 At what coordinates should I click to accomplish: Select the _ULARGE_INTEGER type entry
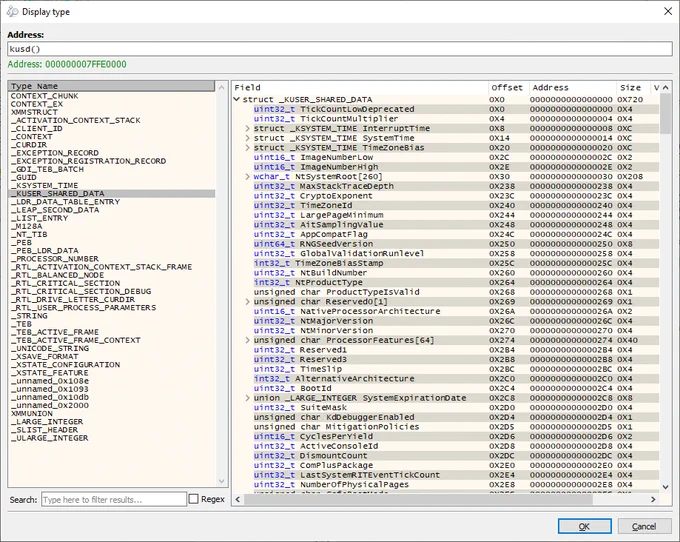[x=111, y=438]
